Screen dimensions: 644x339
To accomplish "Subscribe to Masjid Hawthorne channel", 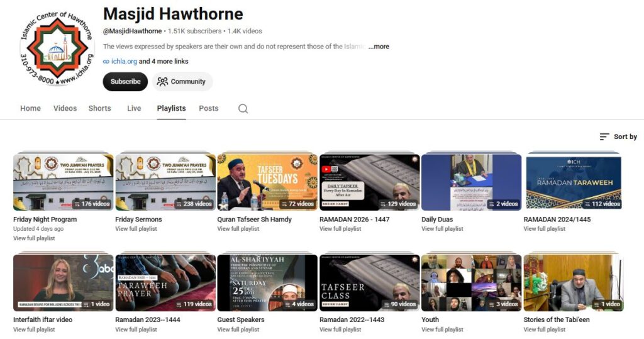I will pos(125,81).
